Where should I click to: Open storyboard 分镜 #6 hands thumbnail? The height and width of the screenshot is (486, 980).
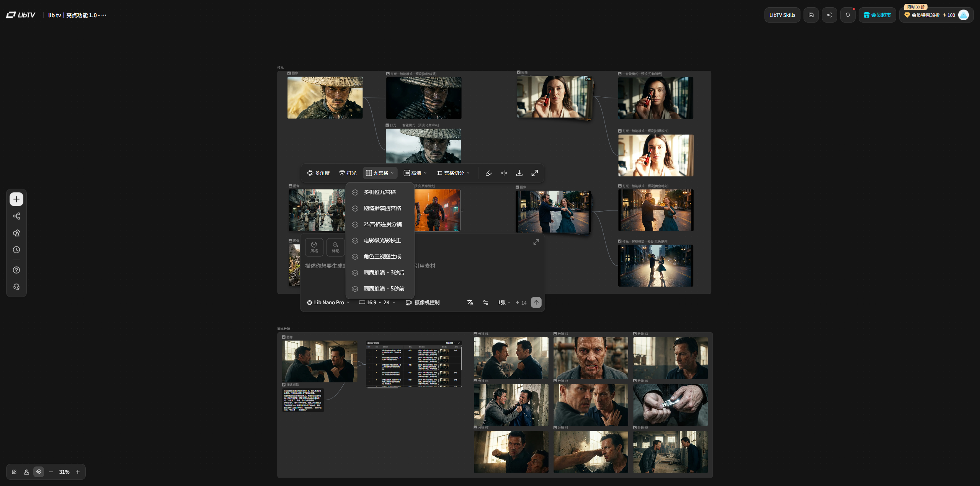click(670, 405)
